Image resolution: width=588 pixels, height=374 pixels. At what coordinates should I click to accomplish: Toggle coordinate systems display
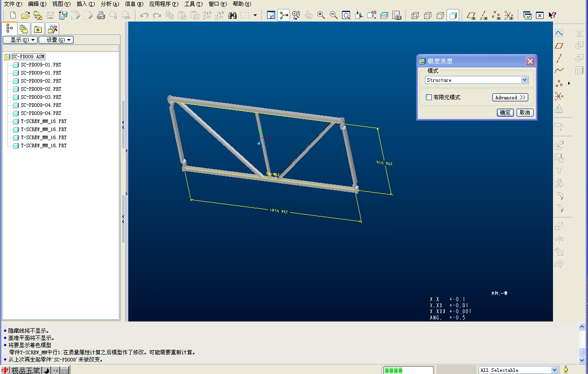(509, 15)
